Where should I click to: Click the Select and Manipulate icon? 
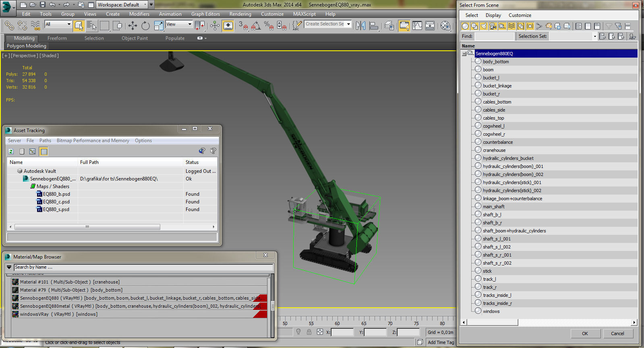(215, 26)
